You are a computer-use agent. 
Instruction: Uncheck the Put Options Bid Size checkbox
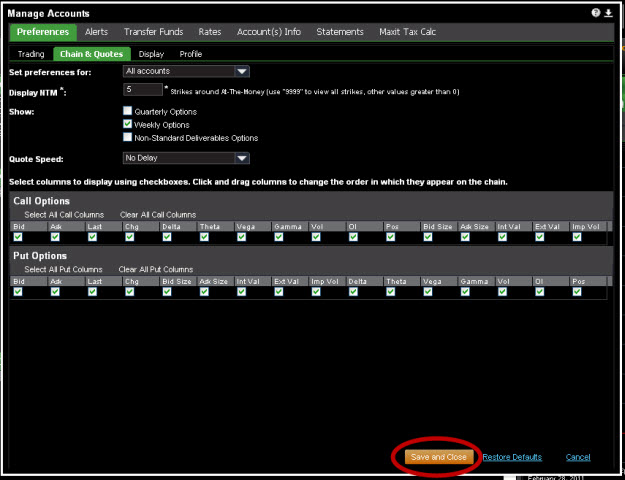coord(167,292)
